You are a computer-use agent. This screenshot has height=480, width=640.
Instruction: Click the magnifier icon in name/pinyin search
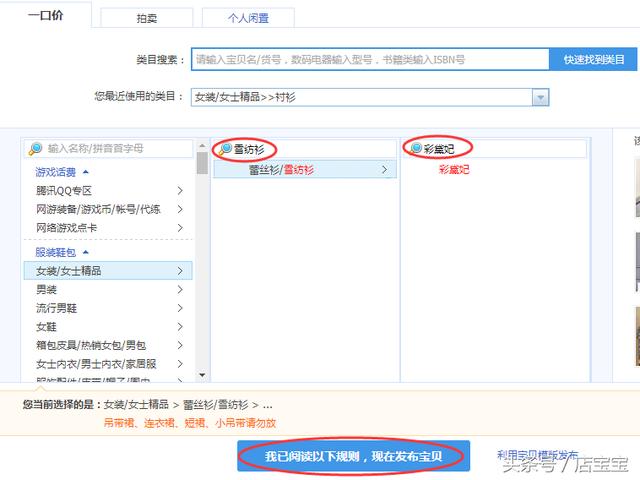35,149
